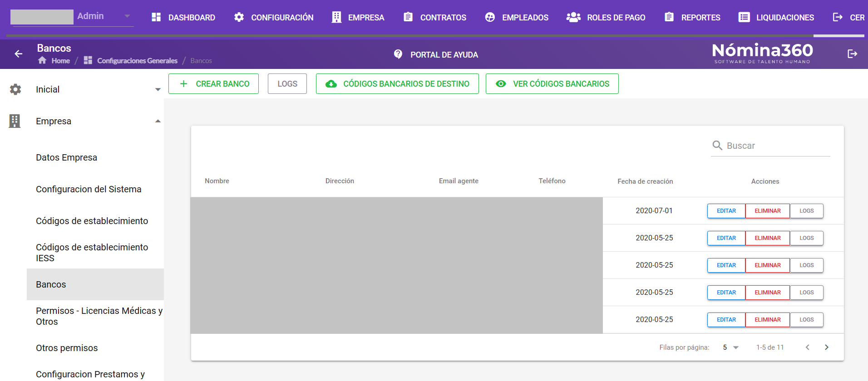Click the eye icon in Ver Códigos Bancarios
Image resolution: width=868 pixels, height=381 pixels.
[x=501, y=84]
